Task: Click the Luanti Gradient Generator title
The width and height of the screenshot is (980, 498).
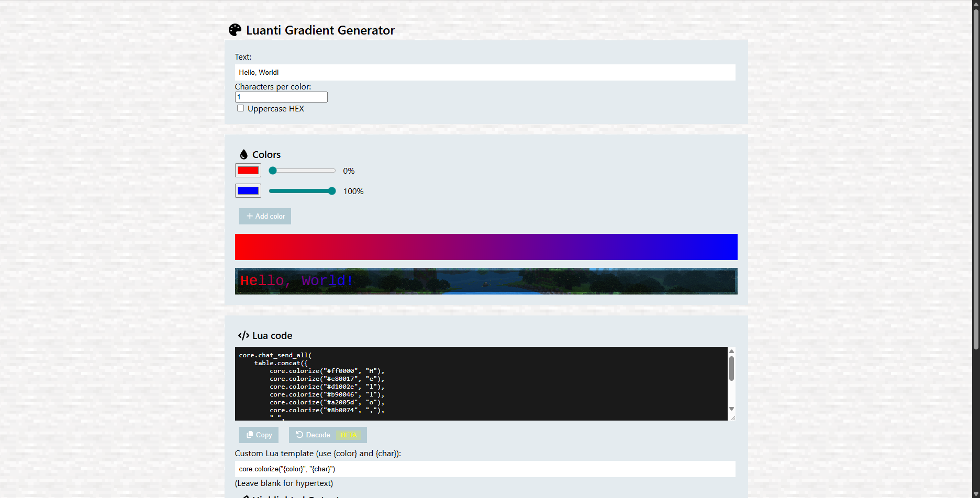Action: (x=320, y=30)
